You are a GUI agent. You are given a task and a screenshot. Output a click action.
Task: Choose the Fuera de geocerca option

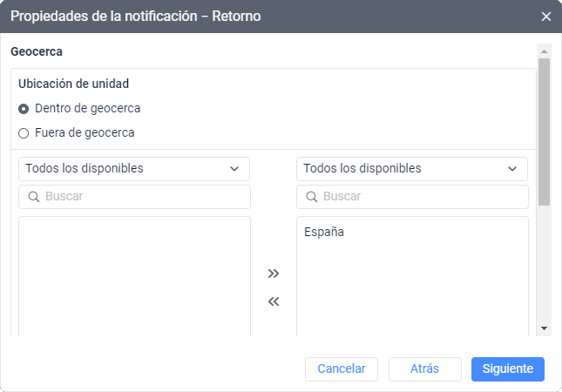[x=24, y=133]
